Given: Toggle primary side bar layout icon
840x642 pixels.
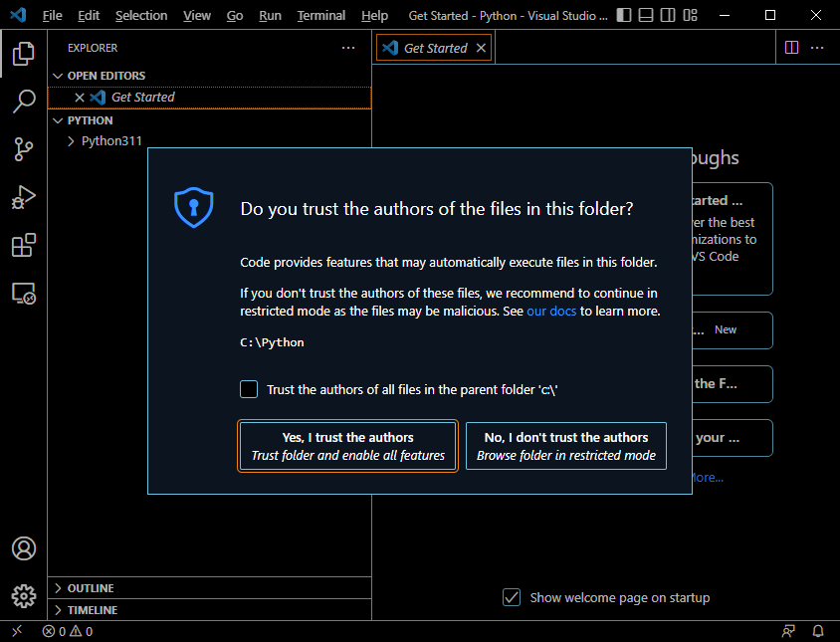Looking at the screenshot, I should [624, 15].
